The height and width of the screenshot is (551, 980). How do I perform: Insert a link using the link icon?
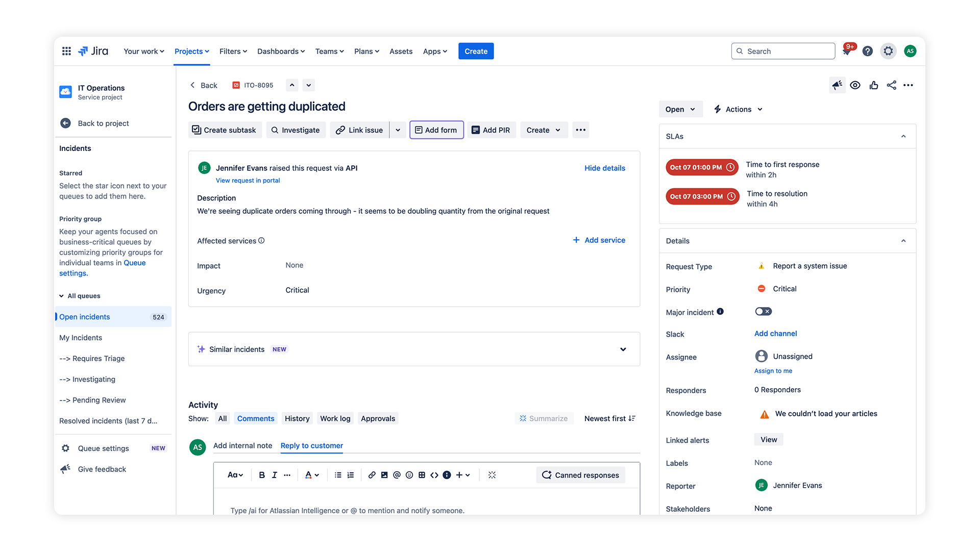point(372,475)
